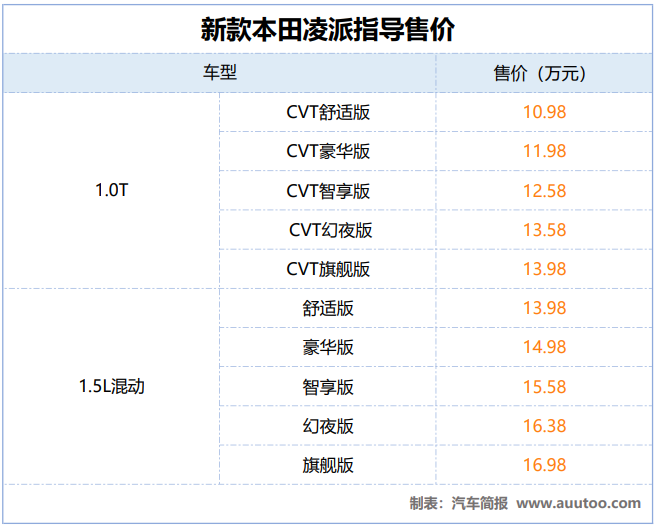The width and height of the screenshot is (655, 527).
Task: Select the 车型 column header
Action: click(220, 73)
